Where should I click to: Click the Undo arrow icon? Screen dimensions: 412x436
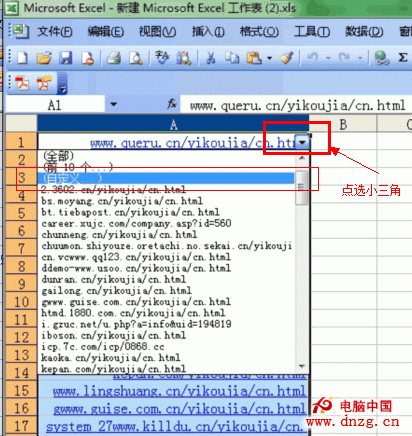coord(312,58)
